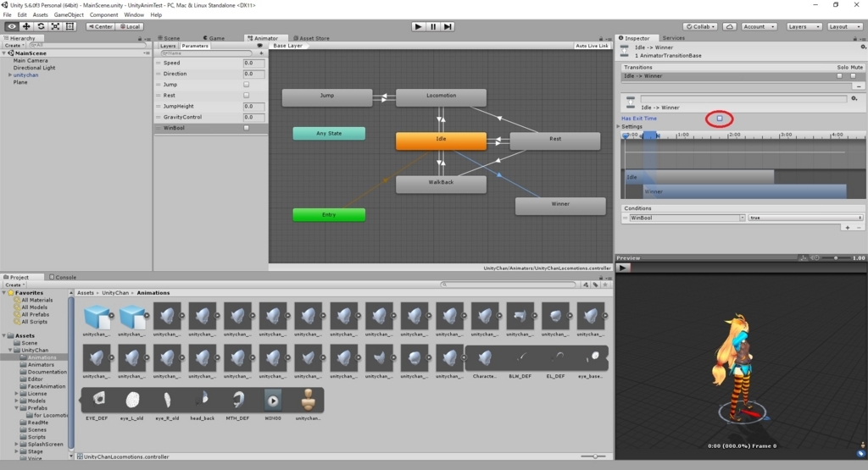
Task: Toggle Local handle rotation button
Action: point(130,26)
